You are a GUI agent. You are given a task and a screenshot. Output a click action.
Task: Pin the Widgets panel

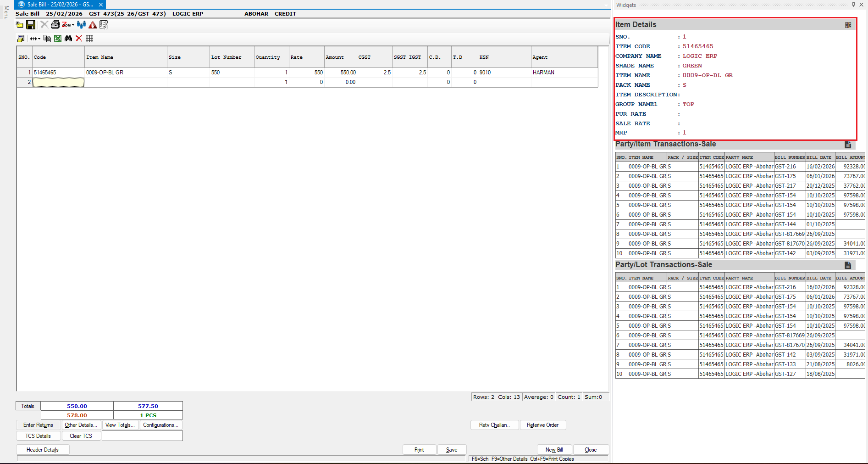click(x=853, y=5)
